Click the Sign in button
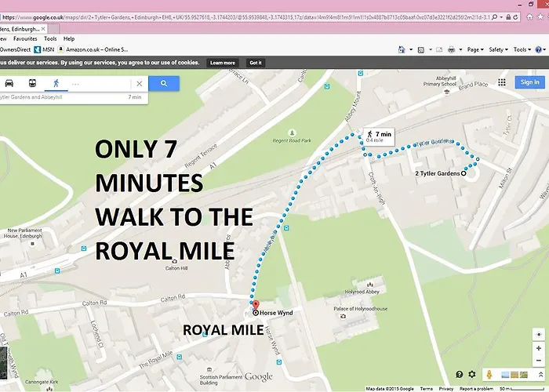549x392 pixels. [x=529, y=82]
